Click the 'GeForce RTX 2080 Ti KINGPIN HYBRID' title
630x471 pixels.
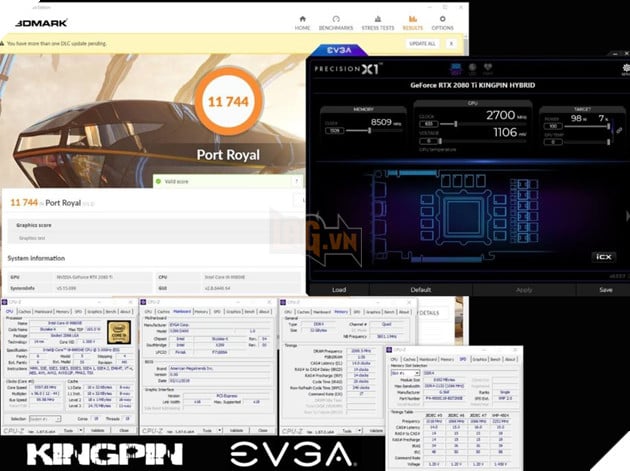472,85
